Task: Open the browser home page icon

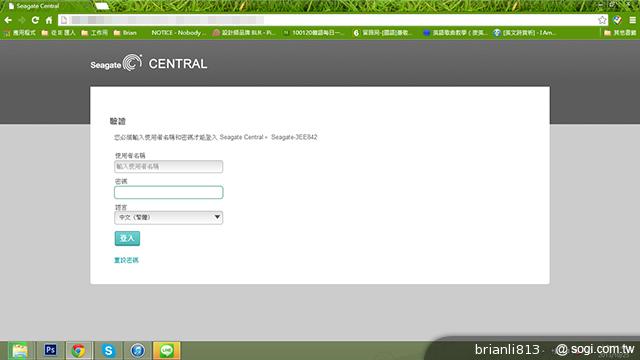Action: point(49,20)
